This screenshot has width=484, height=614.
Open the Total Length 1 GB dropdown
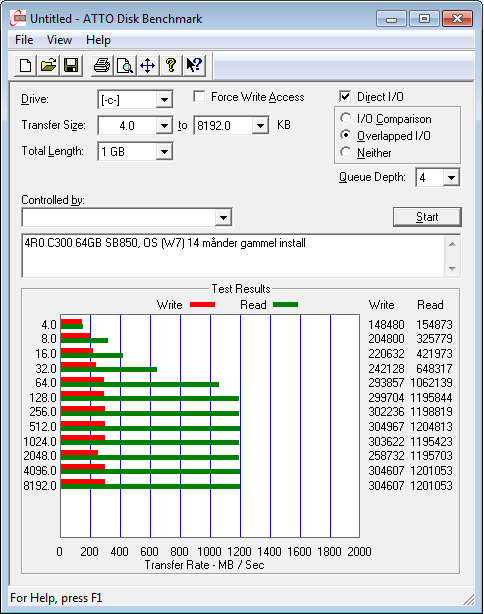point(135,152)
